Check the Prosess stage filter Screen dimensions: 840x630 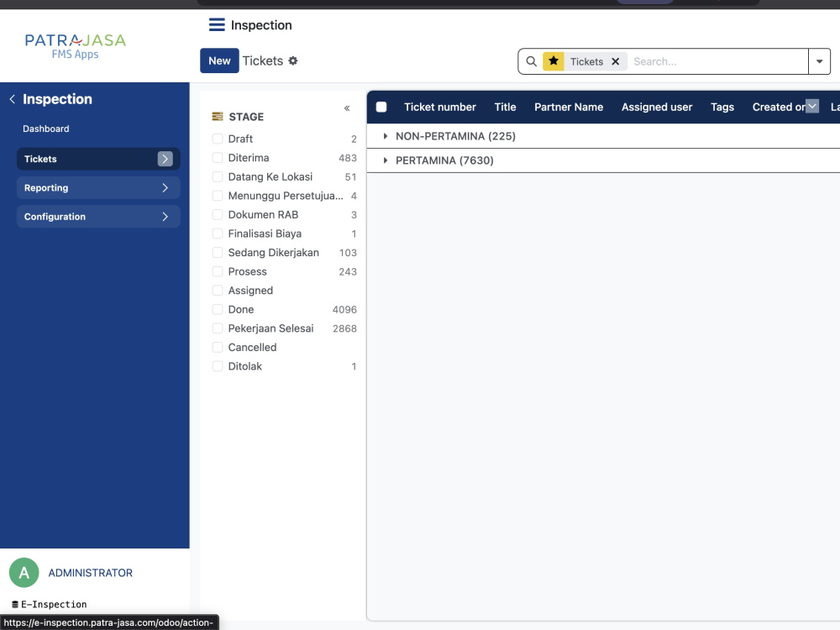218,271
